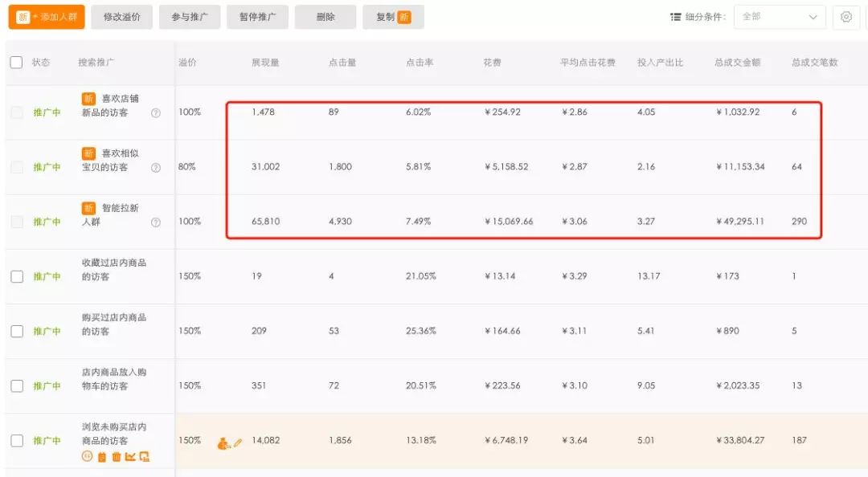Click the 溢价 column header
The height and width of the screenshot is (477, 868).
tap(187, 63)
